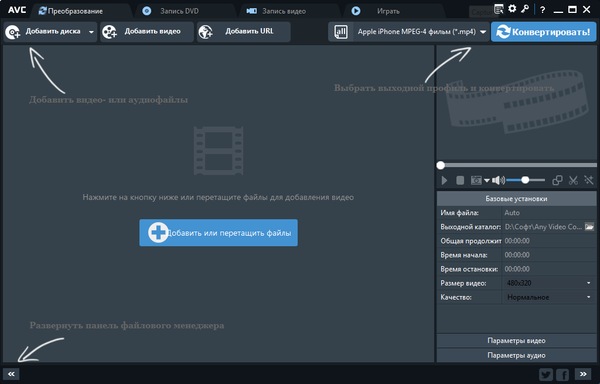Expand the Параметры видео section
This screenshot has width=600, height=384.
[516, 340]
